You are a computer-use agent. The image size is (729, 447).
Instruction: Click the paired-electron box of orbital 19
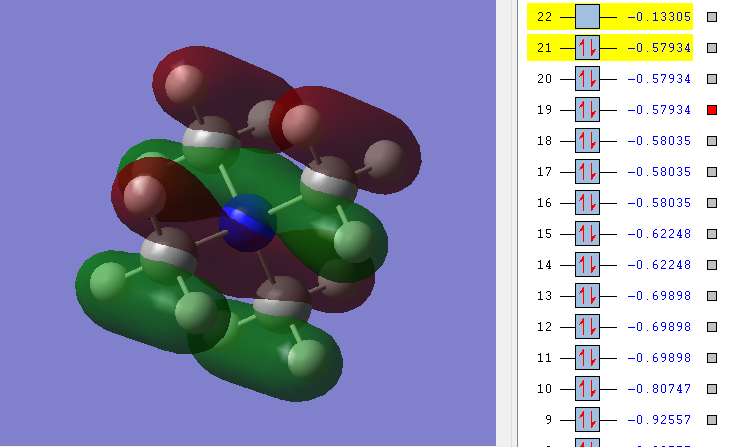pyautogui.click(x=587, y=110)
